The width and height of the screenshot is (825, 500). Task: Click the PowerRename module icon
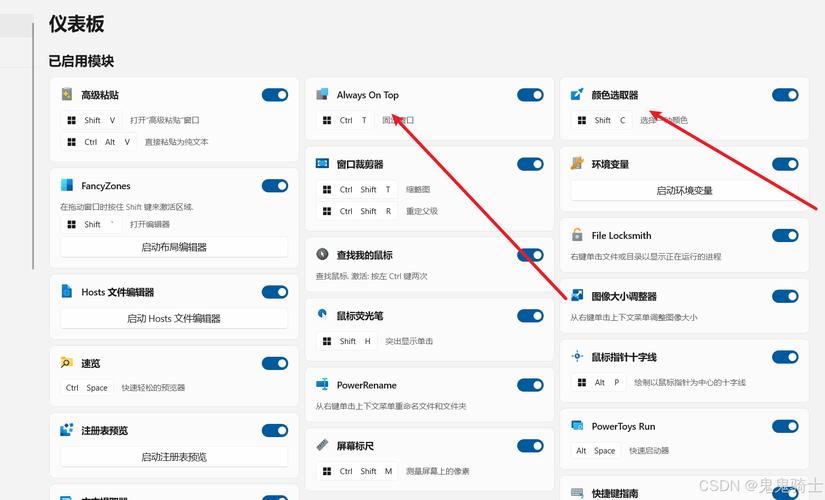322,384
